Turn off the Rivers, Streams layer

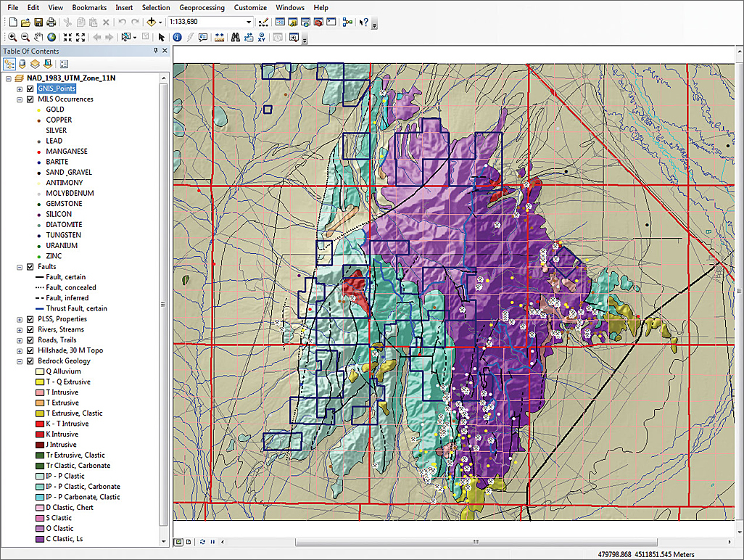(30, 329)
